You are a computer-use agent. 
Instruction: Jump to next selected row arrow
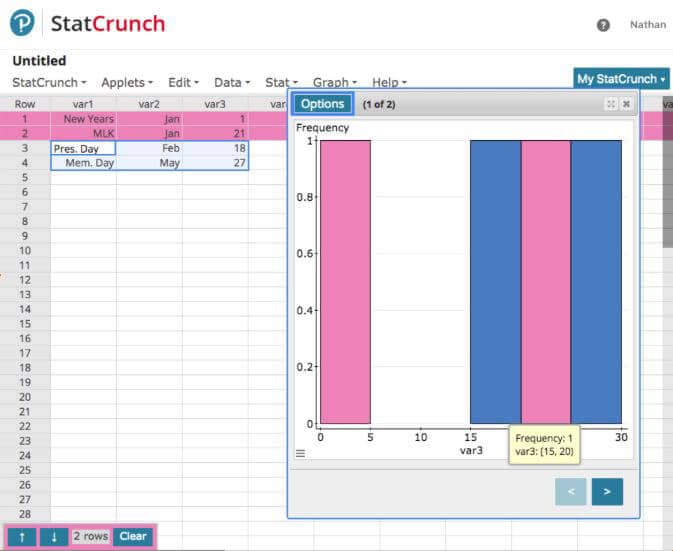pos(53,536)
